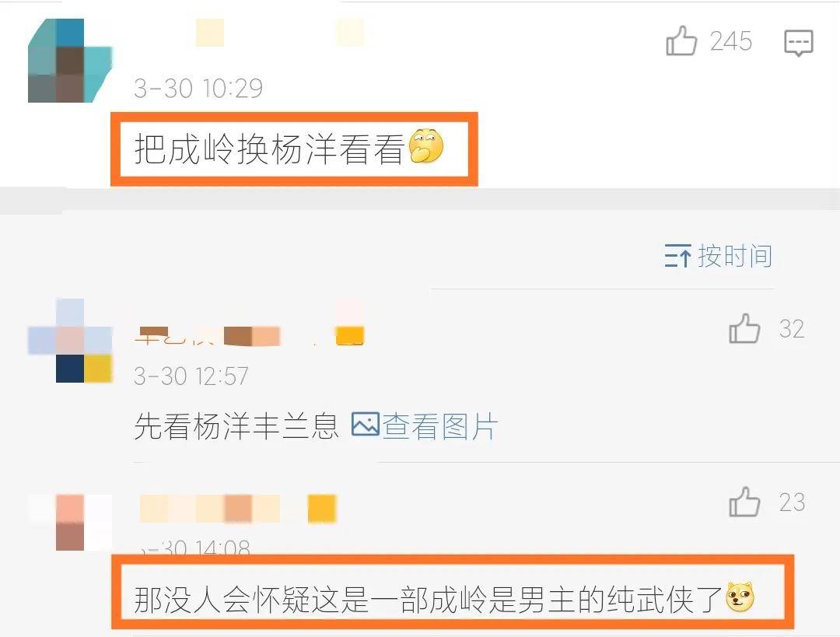
Task: Click the 245 like count
Action: [x=730, y=41]
